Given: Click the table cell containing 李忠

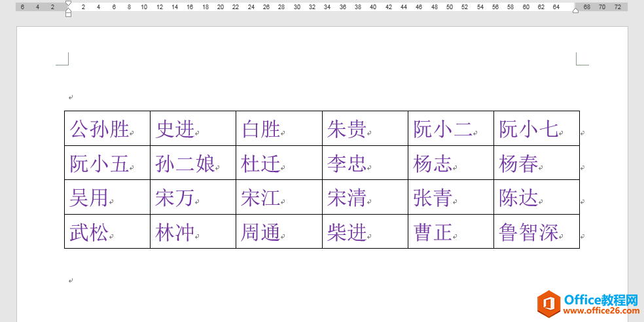Looking at the screenshot, I should point(365,163).
